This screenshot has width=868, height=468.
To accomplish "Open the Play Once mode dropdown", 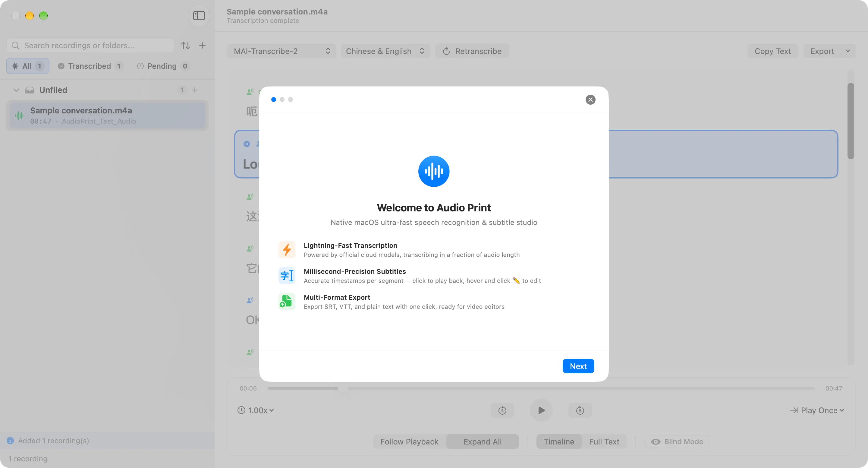I will click(816, 410).
